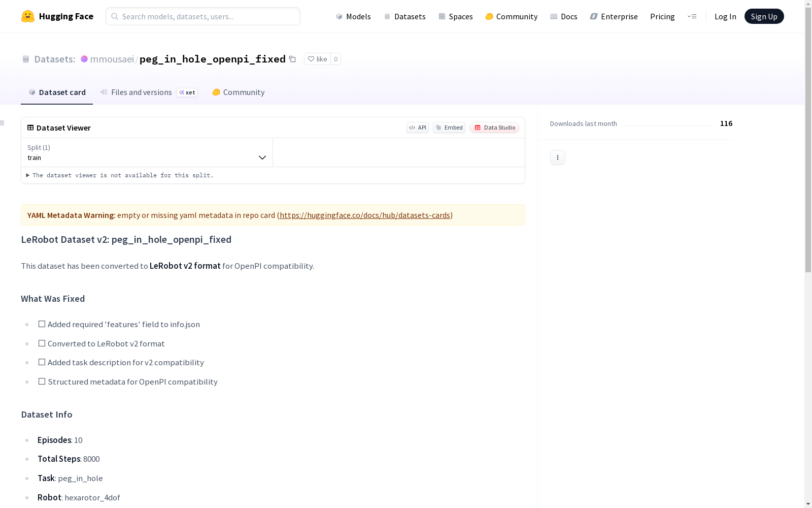Click the 'Downloads last month' label
The height and width of the screenshot is (508, 812).
point(584,123)
